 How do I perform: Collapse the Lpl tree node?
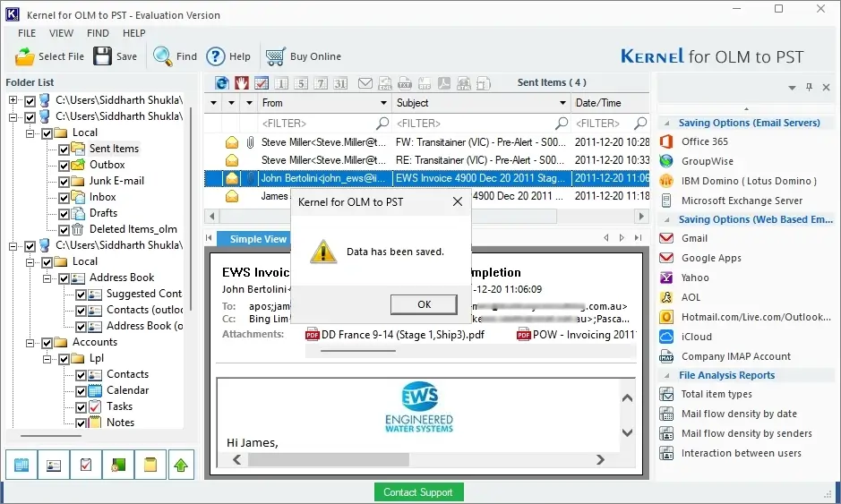coord(47,359)
